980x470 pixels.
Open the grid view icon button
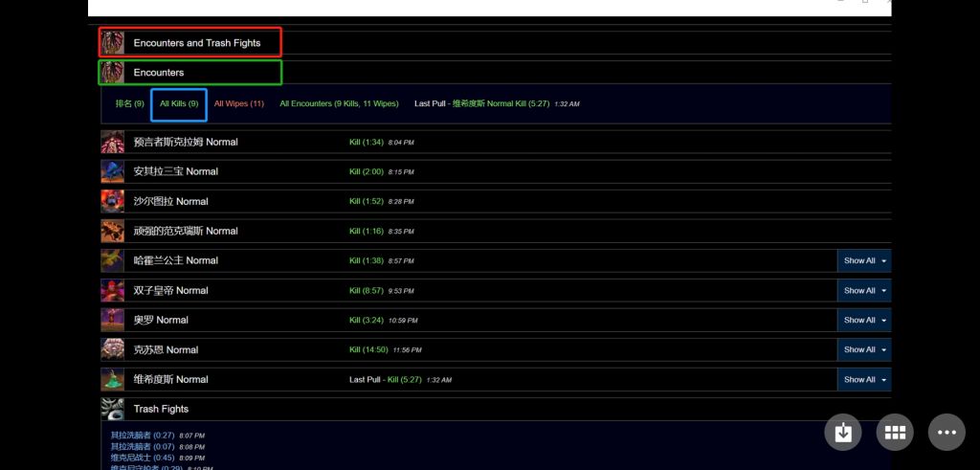click(x=895, y=432)
